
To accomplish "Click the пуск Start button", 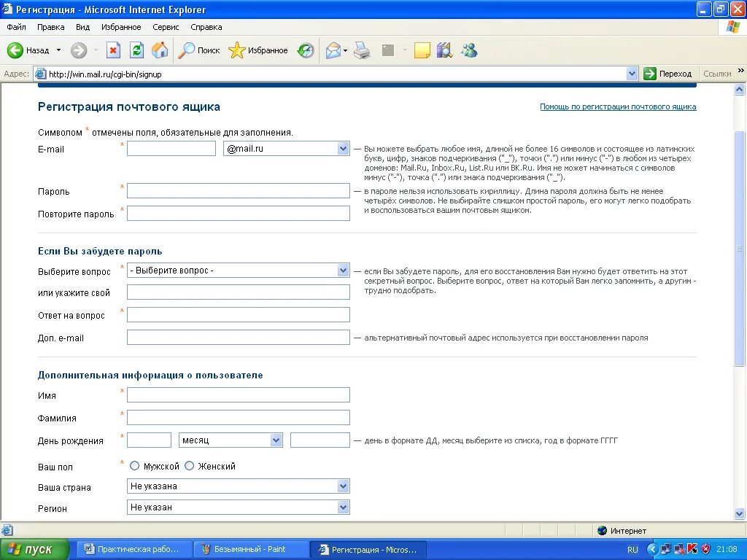I will tap(34, 550).
